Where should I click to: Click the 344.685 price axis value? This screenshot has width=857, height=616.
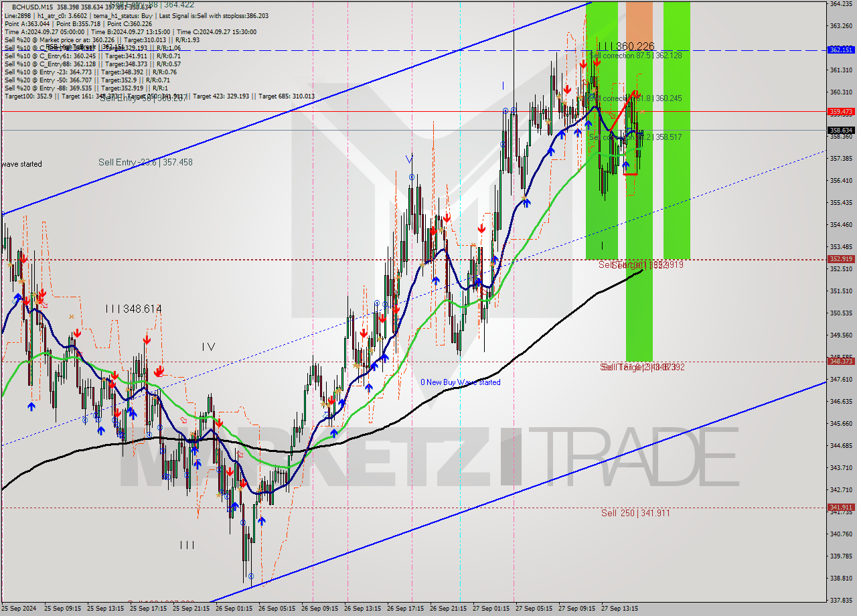click(x=841, y=445)
